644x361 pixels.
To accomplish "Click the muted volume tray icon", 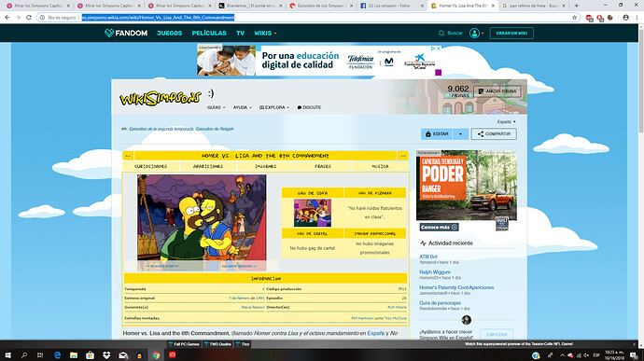I will 586,355.
